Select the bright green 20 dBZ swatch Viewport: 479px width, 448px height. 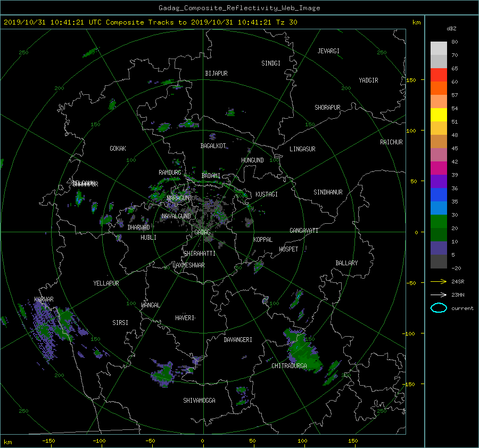coord(439,222)
